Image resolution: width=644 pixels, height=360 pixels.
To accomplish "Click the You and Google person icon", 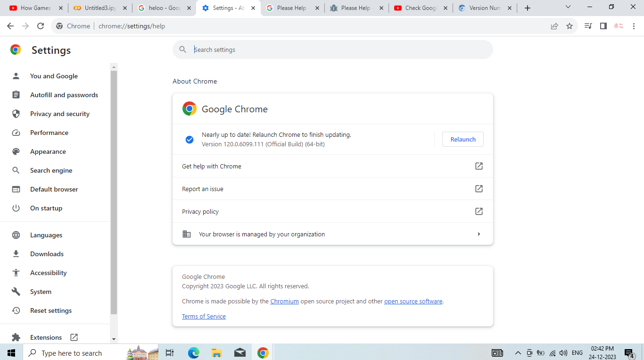I will [16, 76].
